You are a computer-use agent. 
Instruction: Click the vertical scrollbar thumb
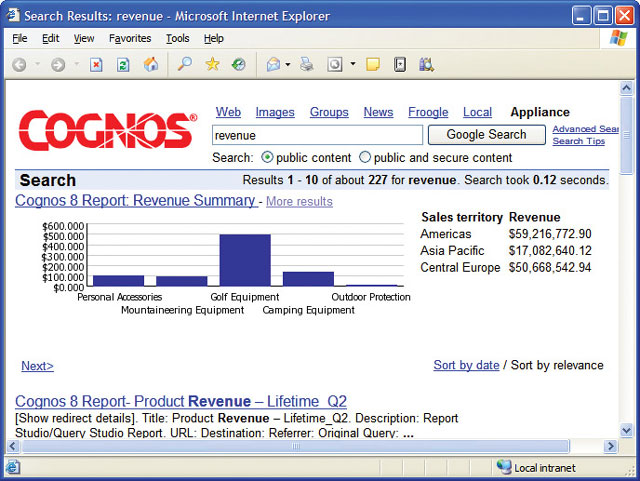coord(626,135)
